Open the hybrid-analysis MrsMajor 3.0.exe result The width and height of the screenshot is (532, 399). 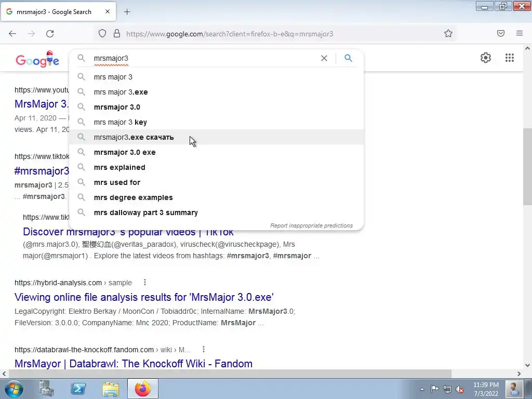tap(144, 297)
